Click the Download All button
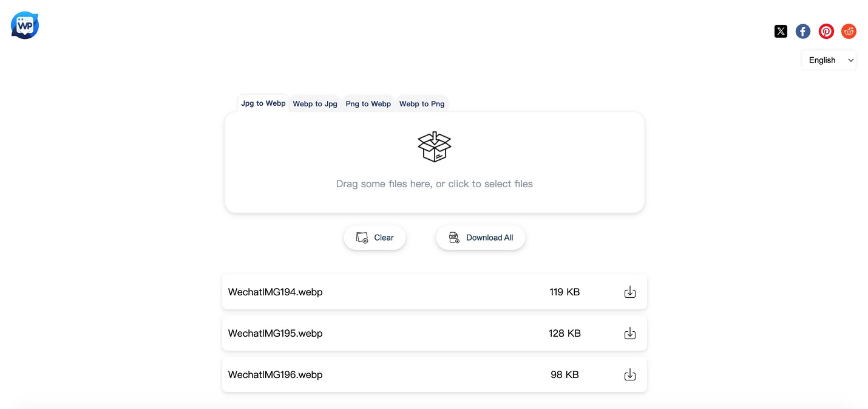This screenshot has width=868, height=409. 481,238
